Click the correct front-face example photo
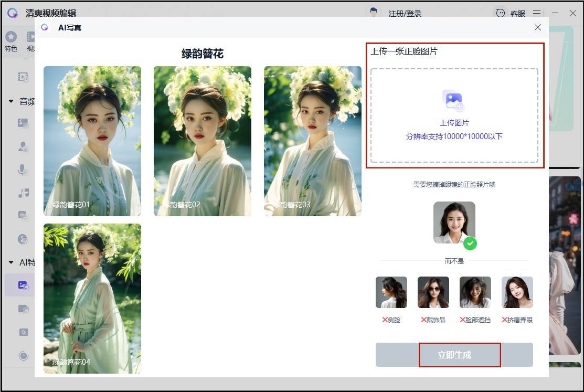584x392 pixels. point(454,223)
